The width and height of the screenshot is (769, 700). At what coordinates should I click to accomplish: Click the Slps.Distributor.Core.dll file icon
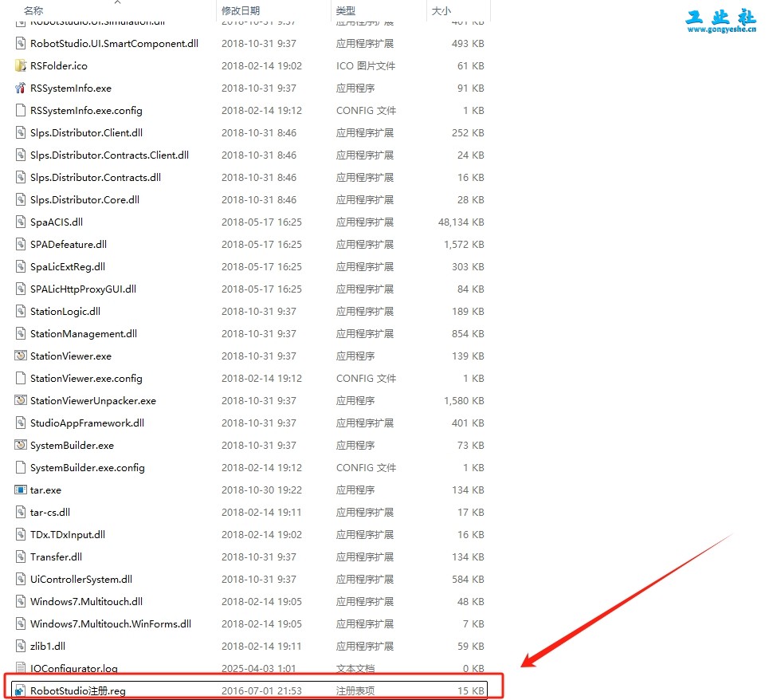pyautogui.click(x=20, y=199)
